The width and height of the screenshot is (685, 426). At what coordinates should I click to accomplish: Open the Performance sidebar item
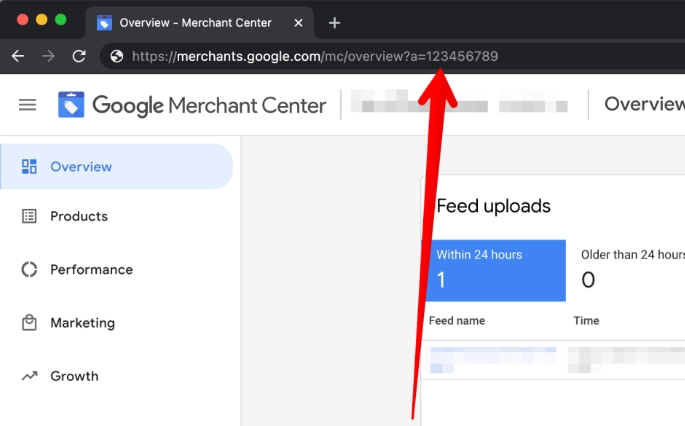click(117, 269)
